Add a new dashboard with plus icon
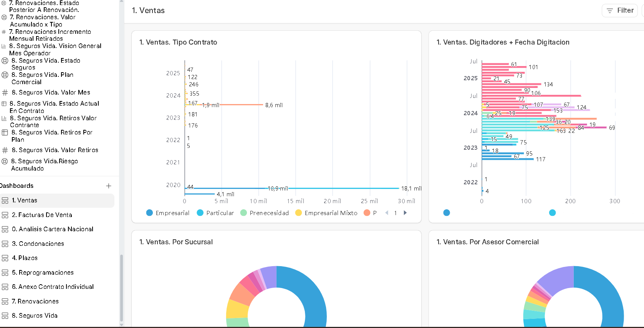This screenshot has width=644, height=328. click(109, 186)
